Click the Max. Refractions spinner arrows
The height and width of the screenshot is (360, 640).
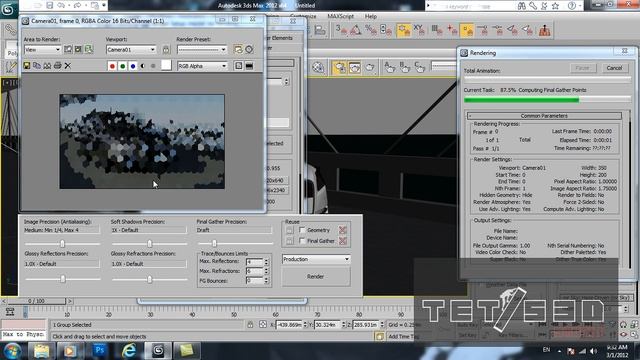click(267, 271)
